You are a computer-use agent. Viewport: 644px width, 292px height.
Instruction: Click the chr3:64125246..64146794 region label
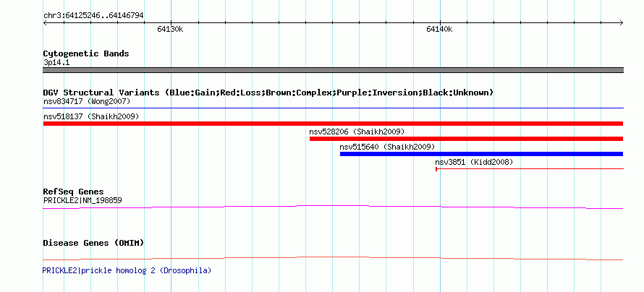(x=93, y=16)
